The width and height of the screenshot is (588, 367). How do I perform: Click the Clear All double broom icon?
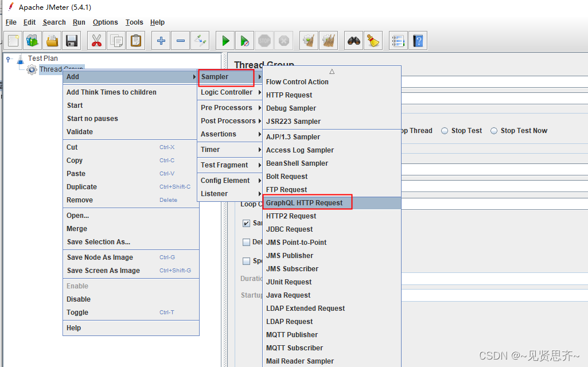click(x=329, y=41)
